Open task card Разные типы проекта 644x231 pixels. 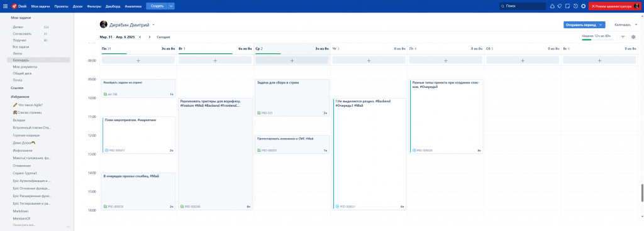446,116
